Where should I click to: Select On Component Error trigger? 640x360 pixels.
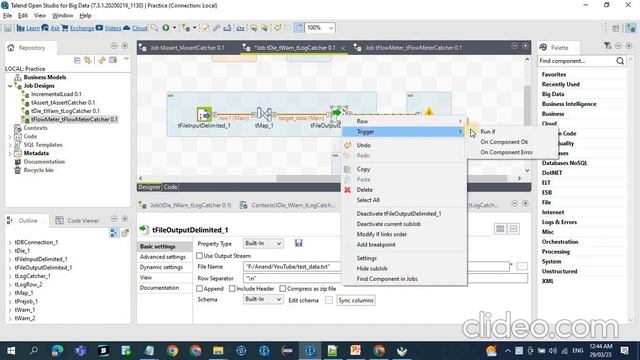pos(507,152)
